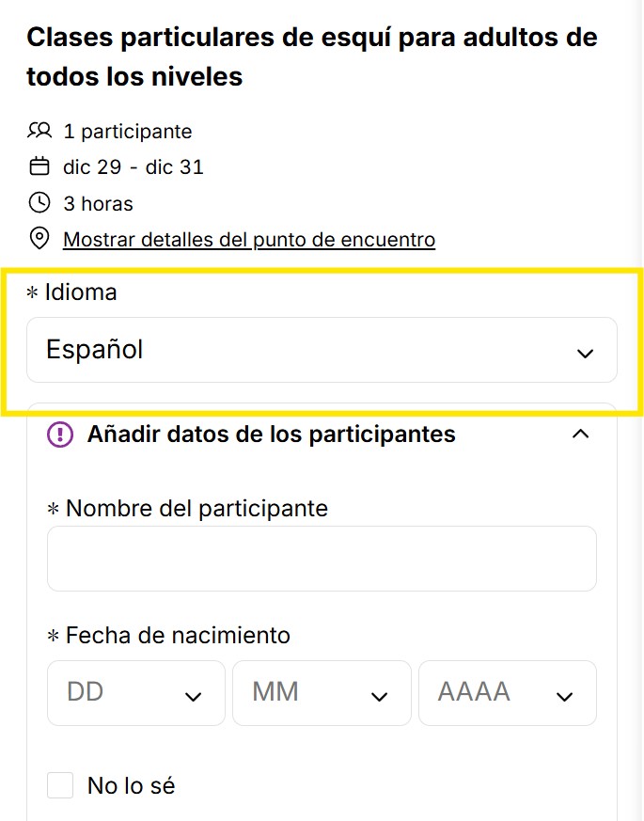
Task: Click the activity title at the top
Action: [x=310, y=56]
